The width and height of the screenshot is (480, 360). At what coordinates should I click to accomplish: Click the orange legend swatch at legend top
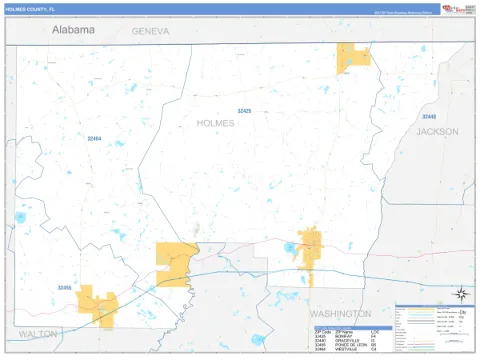(421, 309)
